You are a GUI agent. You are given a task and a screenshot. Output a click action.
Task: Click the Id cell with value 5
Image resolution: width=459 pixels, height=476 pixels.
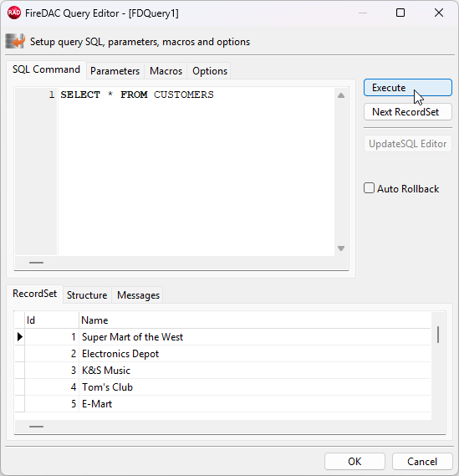coord(52,404)
